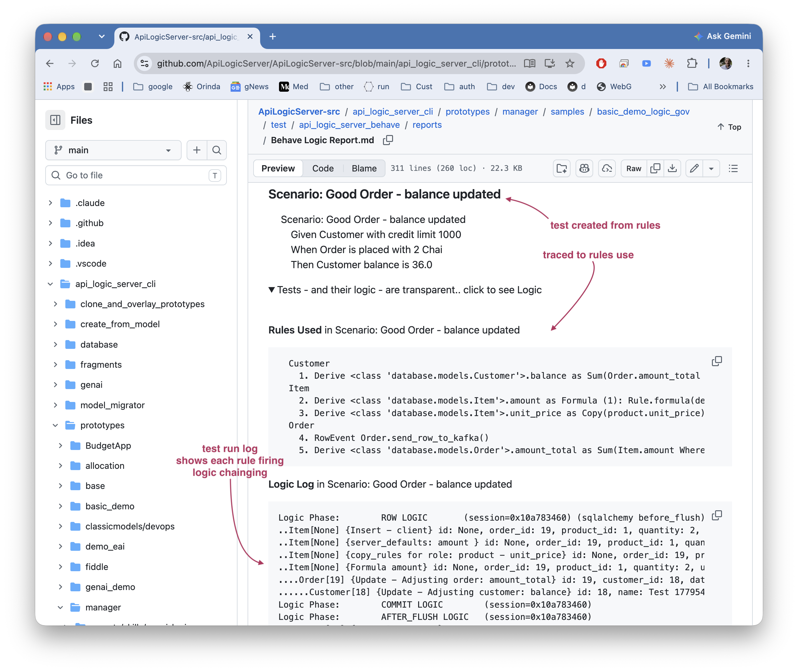Bookmark the page with the star icon
The image size is (798, 672).
[x=570, y=63]
